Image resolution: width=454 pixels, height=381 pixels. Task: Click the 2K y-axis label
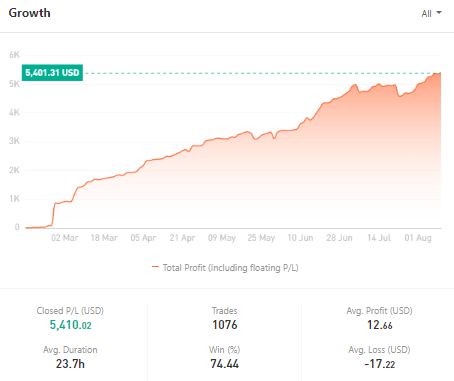tap(14, 170)
